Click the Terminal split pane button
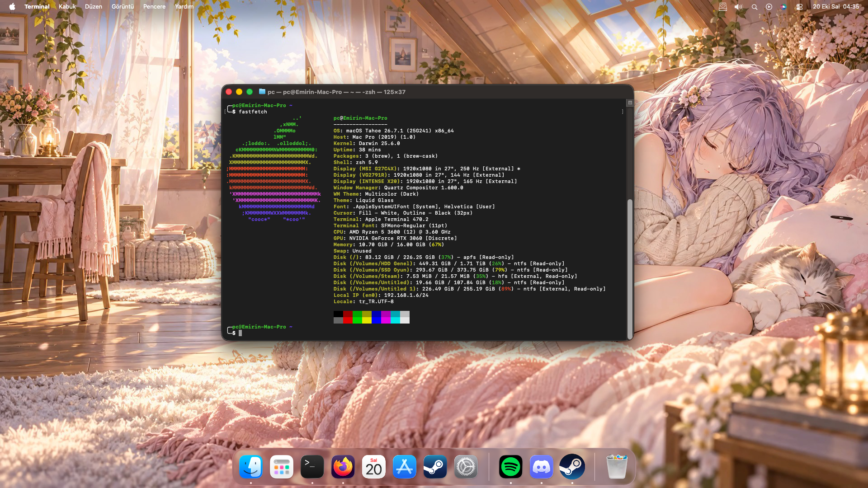 (x=630, y=103)
